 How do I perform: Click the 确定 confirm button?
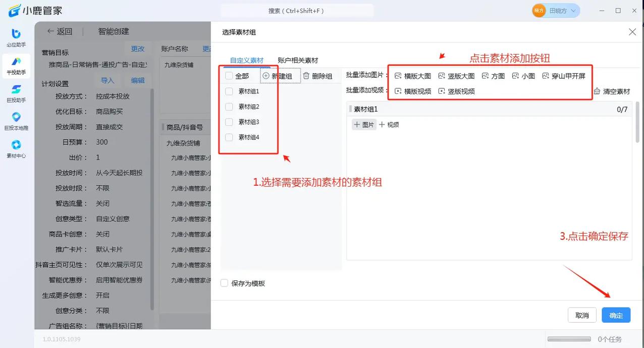point(616,315)
